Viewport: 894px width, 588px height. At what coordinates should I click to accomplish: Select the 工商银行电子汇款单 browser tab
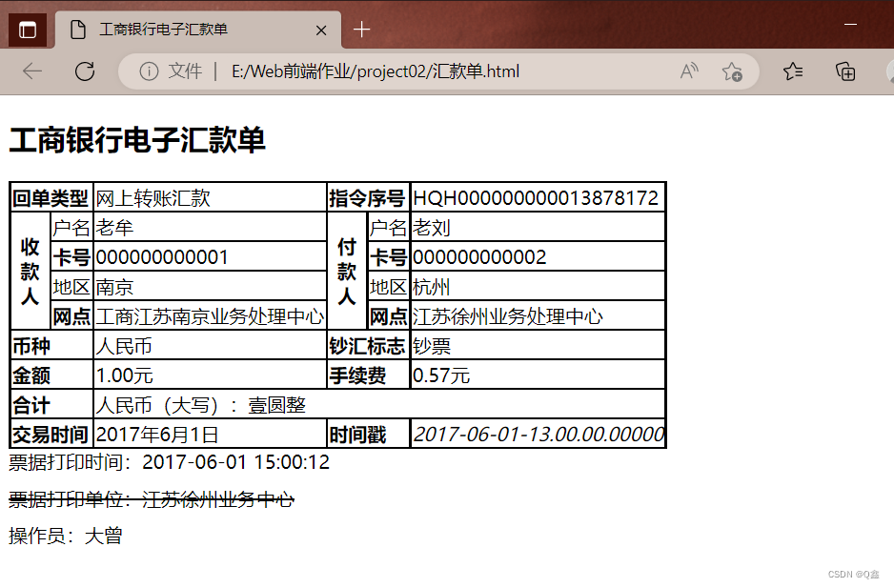pos(197,30)
